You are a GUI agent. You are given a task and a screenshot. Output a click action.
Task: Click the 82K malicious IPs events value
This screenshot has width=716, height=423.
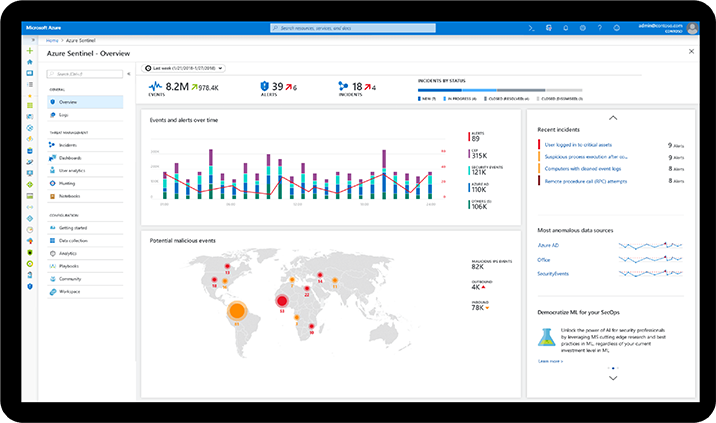tap(478, 267)
